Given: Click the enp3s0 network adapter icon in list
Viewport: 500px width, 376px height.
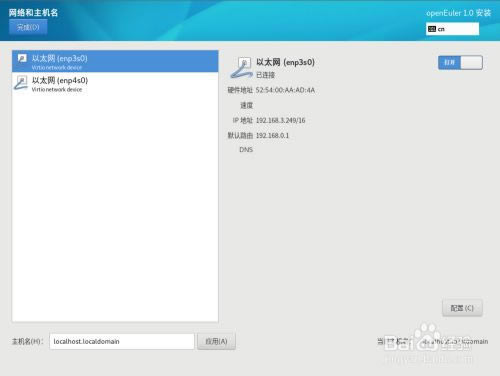Looking at the screenshot, I should [x=22, y=59].
